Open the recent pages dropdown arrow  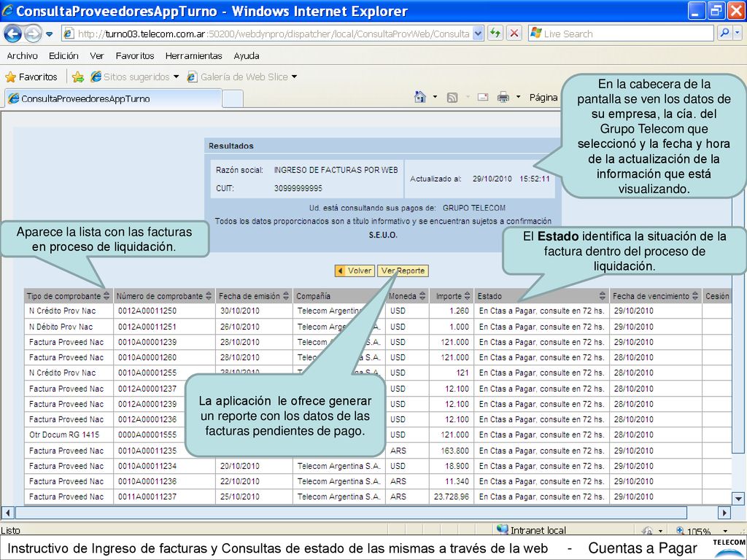[49, 34]
